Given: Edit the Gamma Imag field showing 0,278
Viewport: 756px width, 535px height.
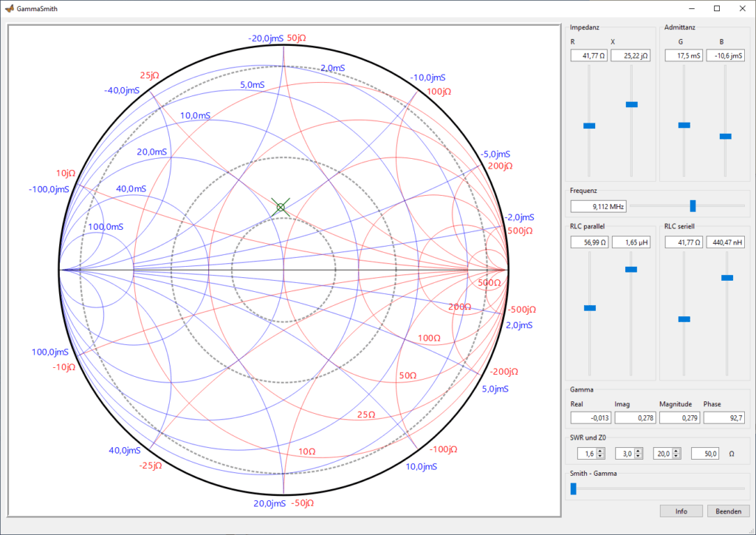Looking at the screenshot, I should (x=635, y=418).
